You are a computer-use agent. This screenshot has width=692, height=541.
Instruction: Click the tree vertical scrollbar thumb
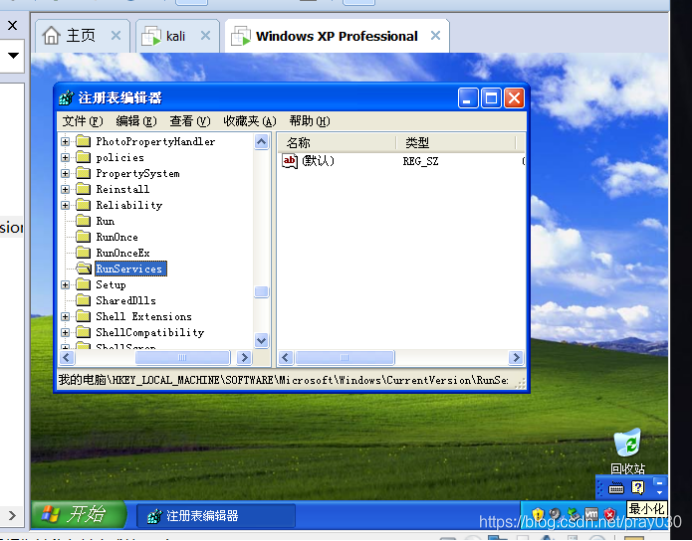click(x=261, y=292)
